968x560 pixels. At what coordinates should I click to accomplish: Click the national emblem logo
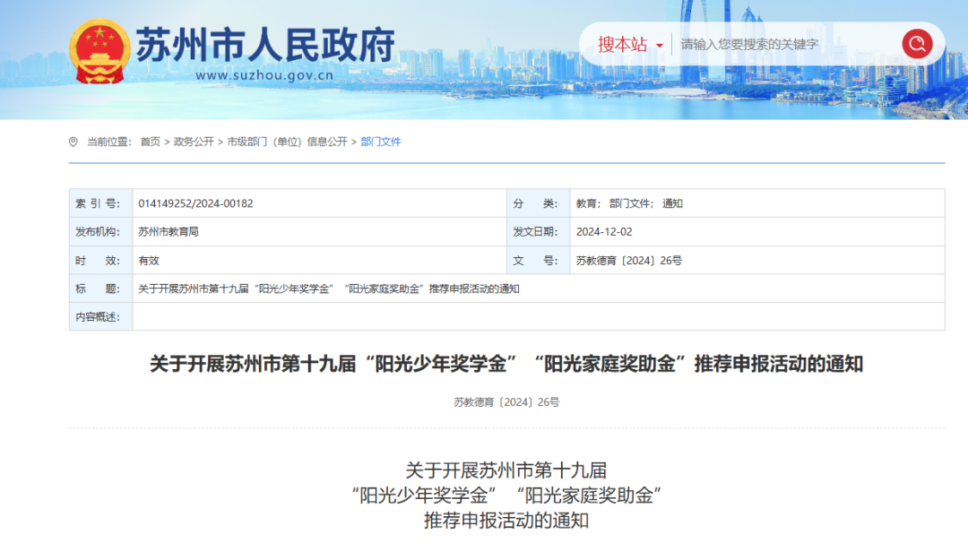(99, 51)
